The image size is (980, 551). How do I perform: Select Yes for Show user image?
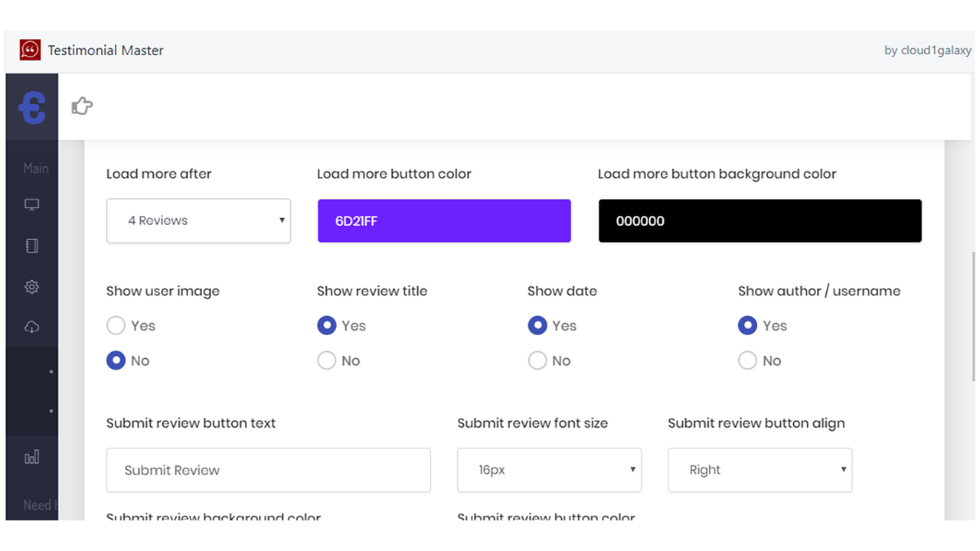[x=116, y=326]
